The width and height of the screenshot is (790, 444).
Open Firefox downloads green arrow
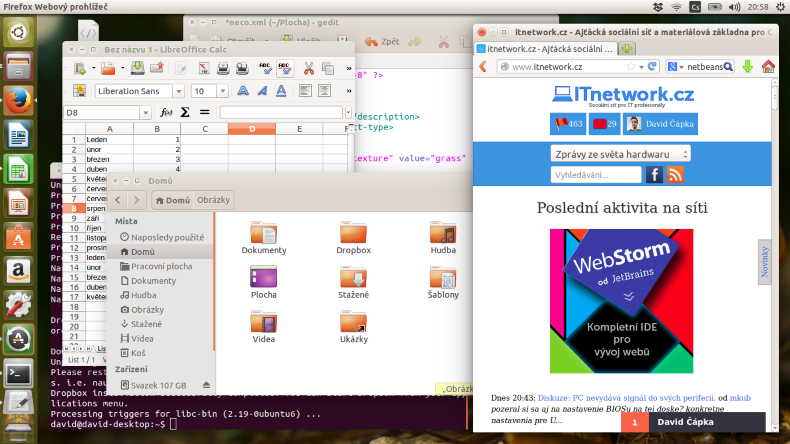[748, 66]
